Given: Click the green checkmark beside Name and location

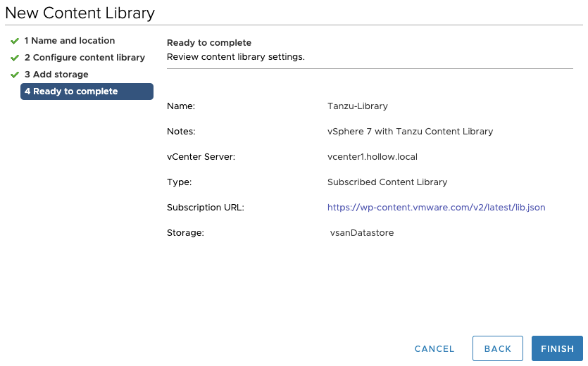Looking at the screenshot, I should pyautogui.click(x=15, y=41).
